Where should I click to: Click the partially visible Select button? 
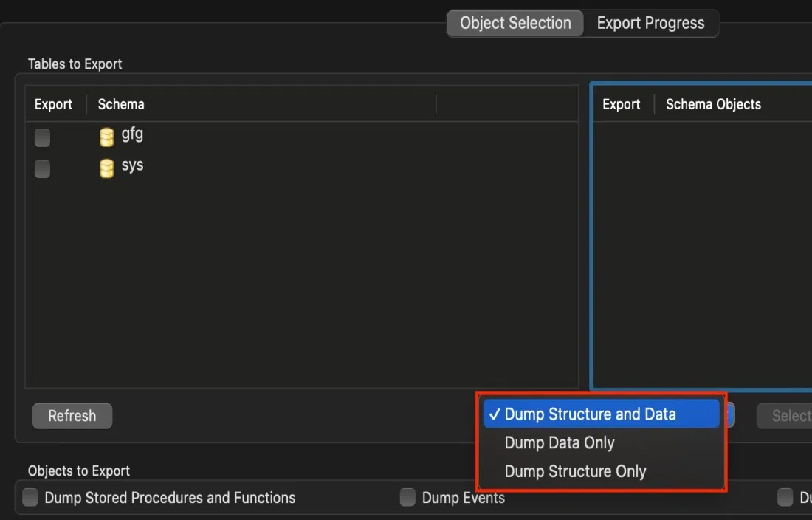pos(787,416)
